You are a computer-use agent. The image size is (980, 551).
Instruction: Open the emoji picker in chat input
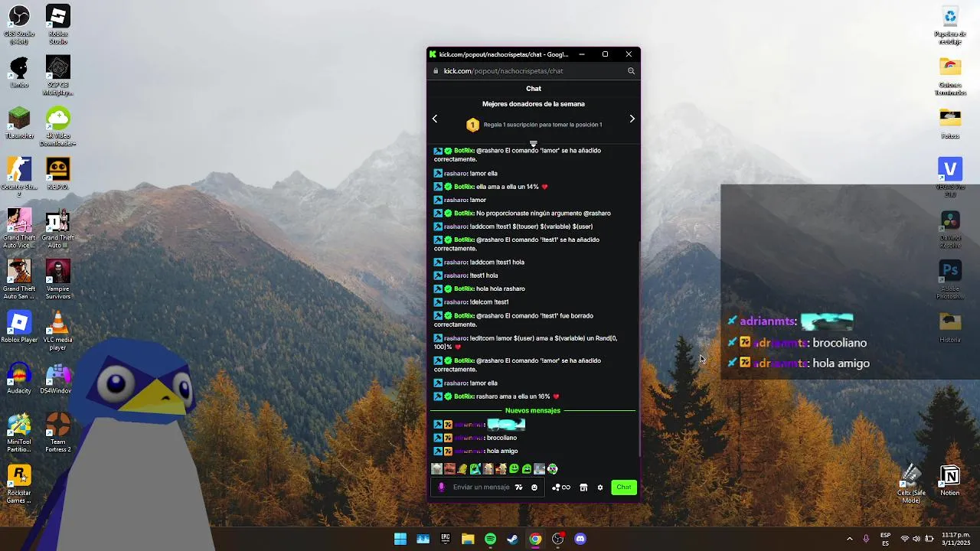(x=534, y=487)
